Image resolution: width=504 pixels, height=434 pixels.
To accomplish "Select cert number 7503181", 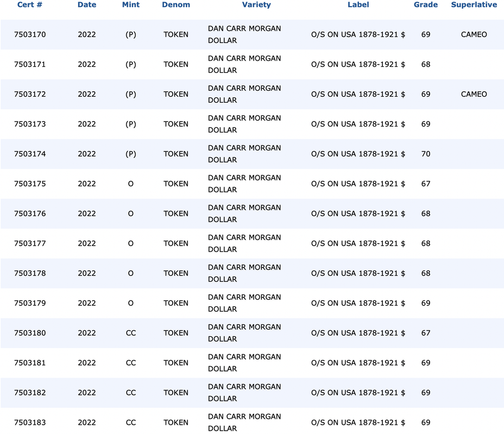I will 30,363.
